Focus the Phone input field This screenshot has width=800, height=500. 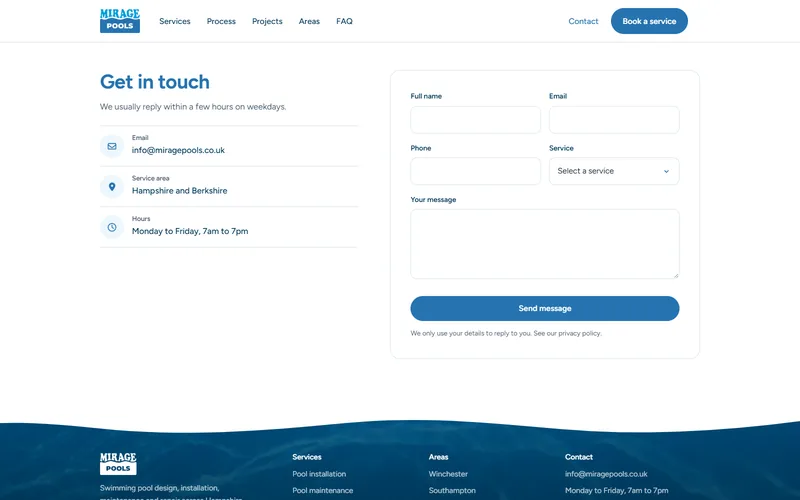[x=476, y=171]
